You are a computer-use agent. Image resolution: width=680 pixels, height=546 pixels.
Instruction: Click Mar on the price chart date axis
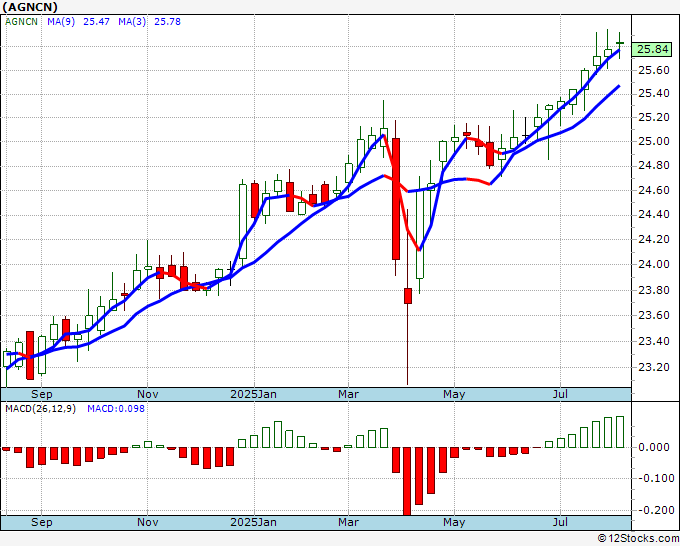[349, 394]
